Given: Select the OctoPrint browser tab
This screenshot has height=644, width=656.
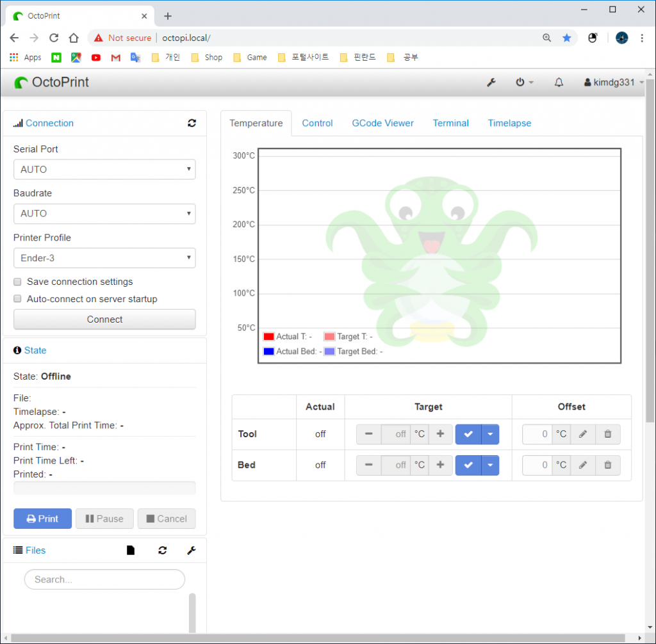Looking at the screenshot, I should point(79,16).
